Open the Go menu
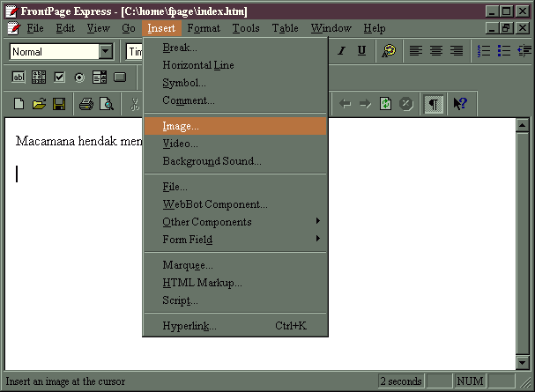 tap(129, 28)
